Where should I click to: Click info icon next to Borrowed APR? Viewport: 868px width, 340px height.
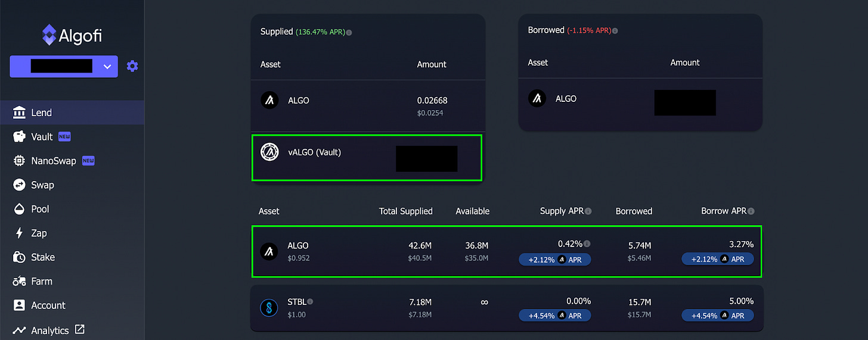tap(615, 30)
